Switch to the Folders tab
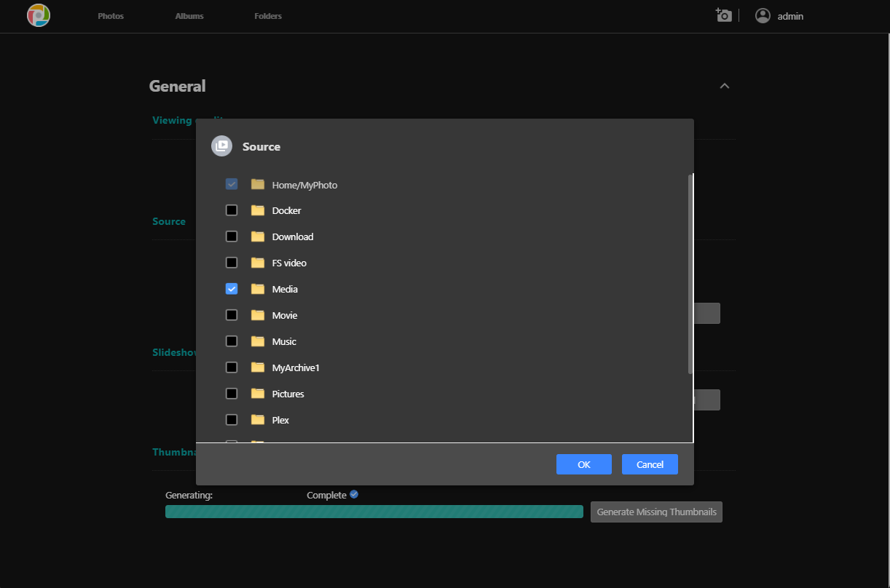 [x=268, y=16]
